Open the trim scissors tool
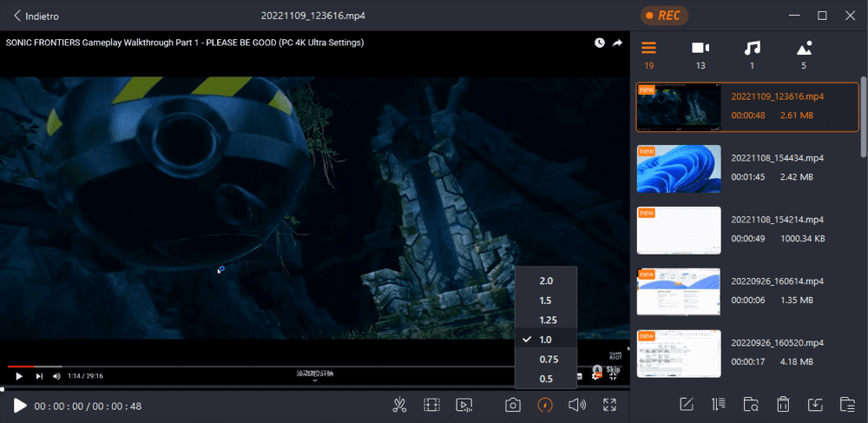 tap(399, 406)
